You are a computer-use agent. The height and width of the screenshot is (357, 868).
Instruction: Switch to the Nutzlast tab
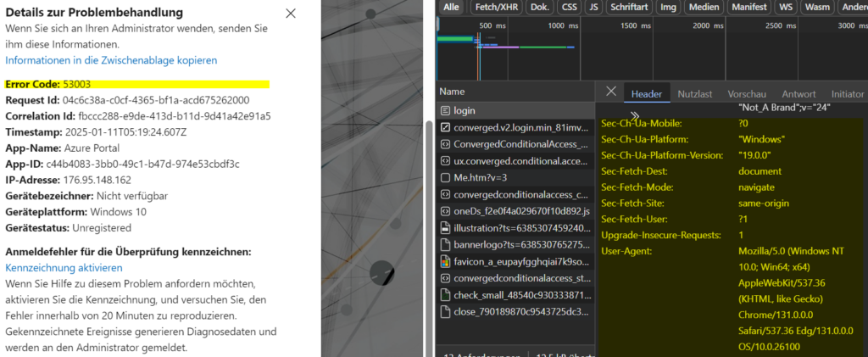pos(695,93)
